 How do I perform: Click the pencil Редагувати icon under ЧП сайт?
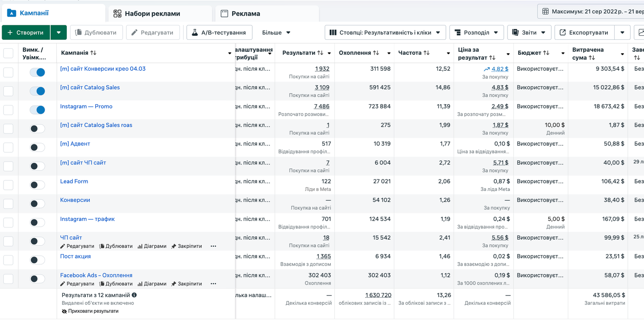pyautogui.click(x=63, y=246)
